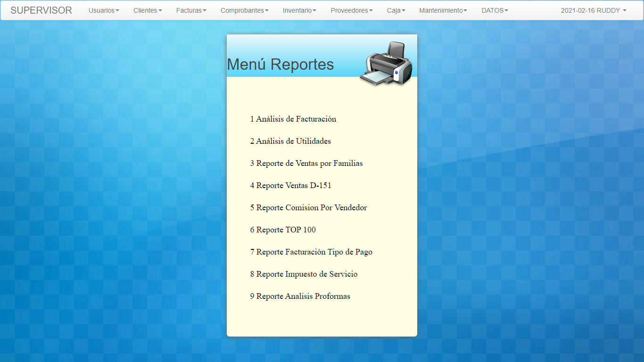Open Reporte Comision Por Vendedor
The image size is (644, 362).
click(x=308, y=208)
